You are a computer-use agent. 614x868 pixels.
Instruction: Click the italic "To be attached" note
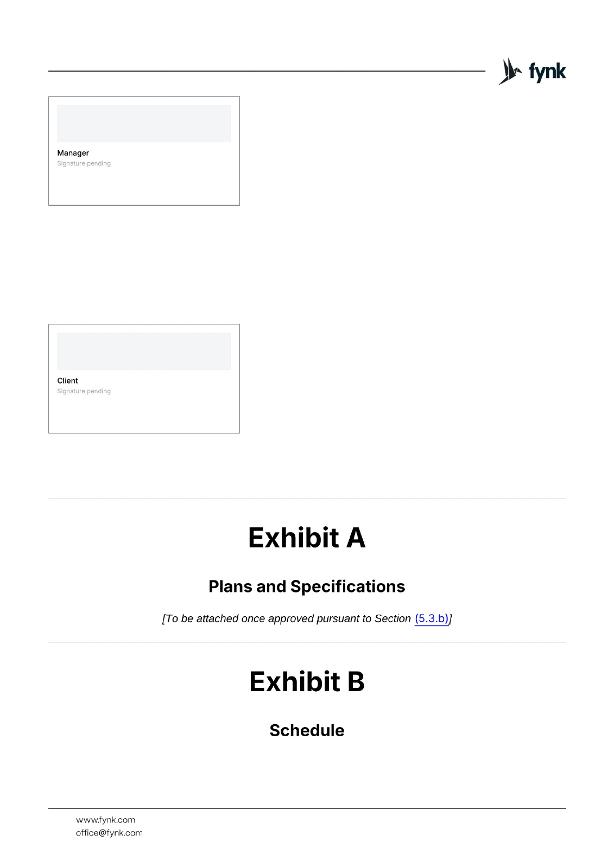coord(287,618)
